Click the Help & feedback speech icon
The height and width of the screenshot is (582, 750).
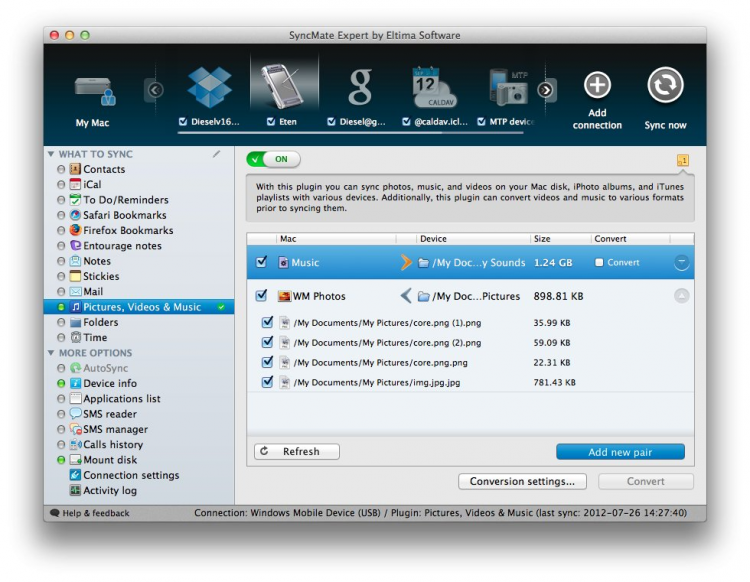pyautogui.click(x=55, y=513)
